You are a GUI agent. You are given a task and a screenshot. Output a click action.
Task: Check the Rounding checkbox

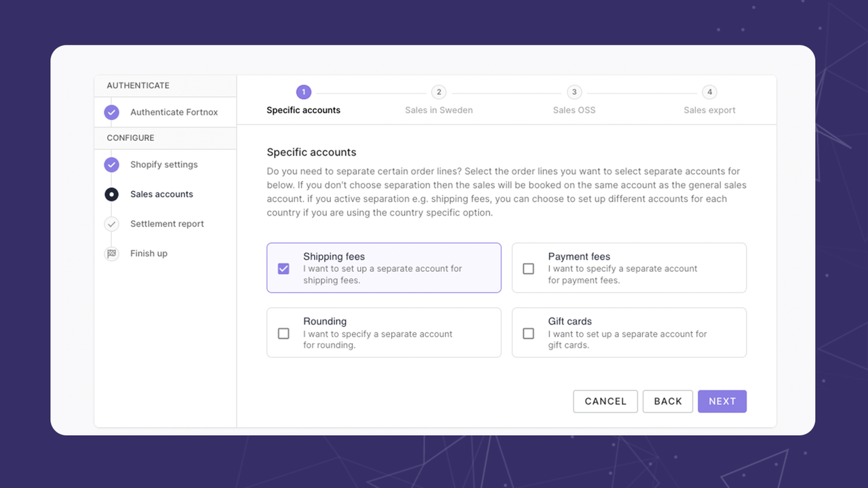pos(283,333)
